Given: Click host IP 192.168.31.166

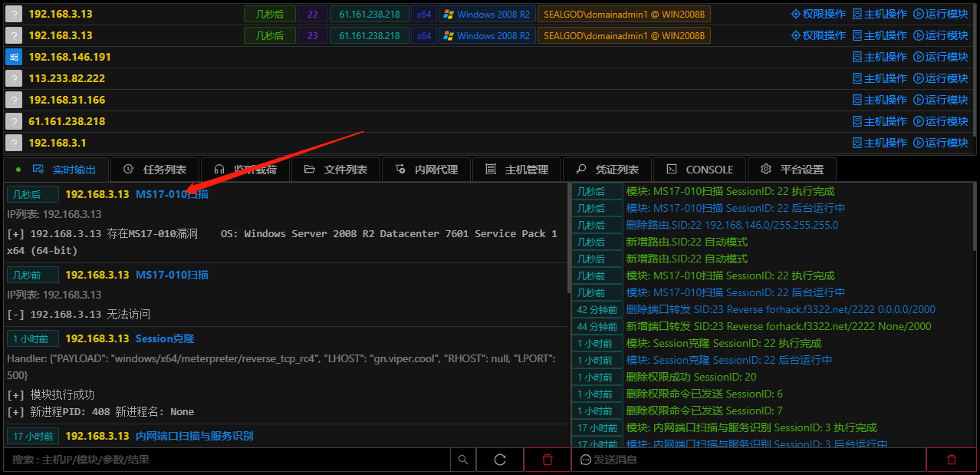Looking at the screenshot, I should pyautogui.click(x=67, y=100).
